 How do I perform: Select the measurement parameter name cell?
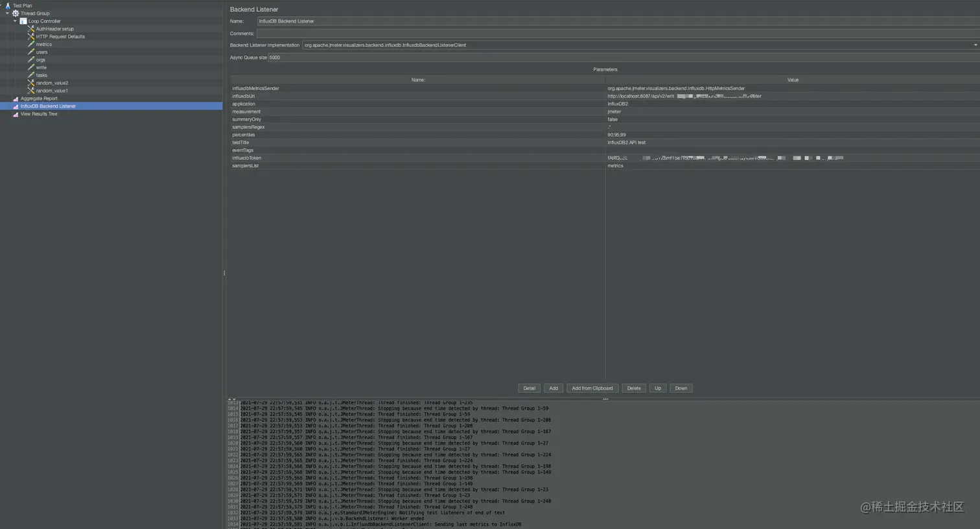(x=418, y=112)
